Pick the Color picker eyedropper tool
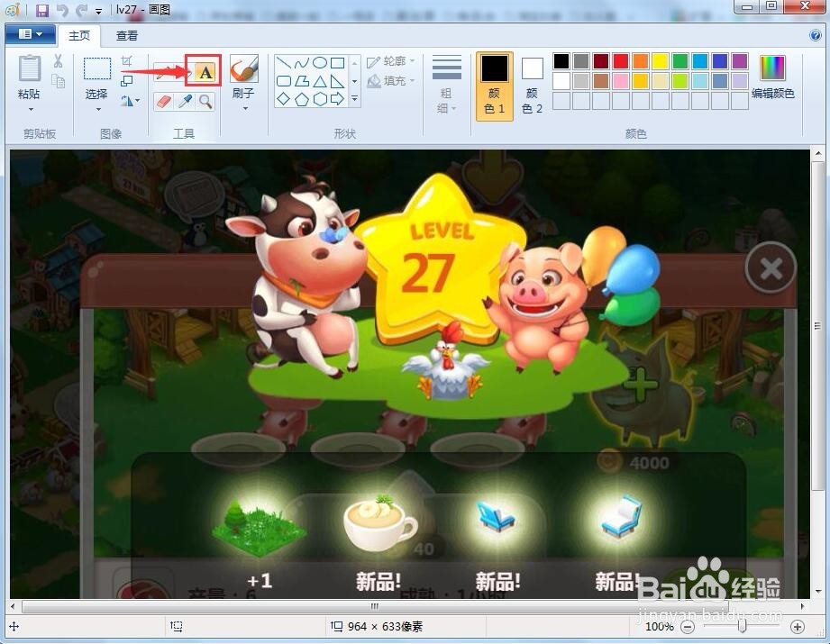Image resolution: width=830 pixels, height=644 pixels. pos(185,101)
